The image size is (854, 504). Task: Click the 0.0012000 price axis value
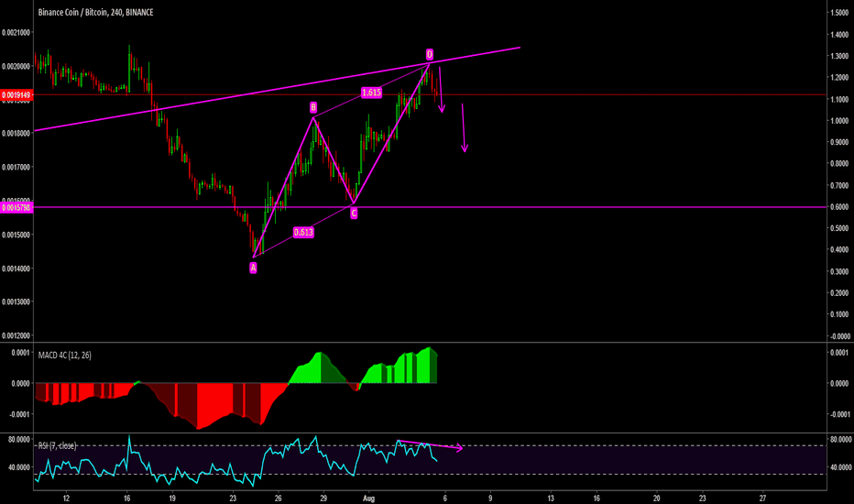pyautogui.click(x=16, y=335)
